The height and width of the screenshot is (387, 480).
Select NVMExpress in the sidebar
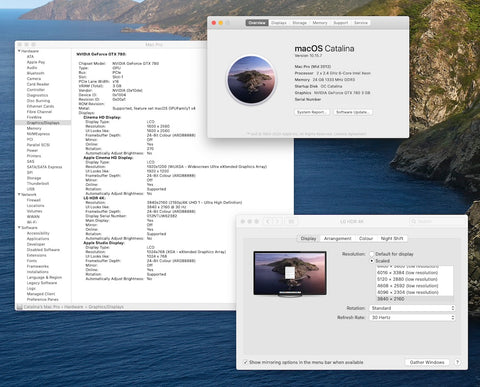38,134
